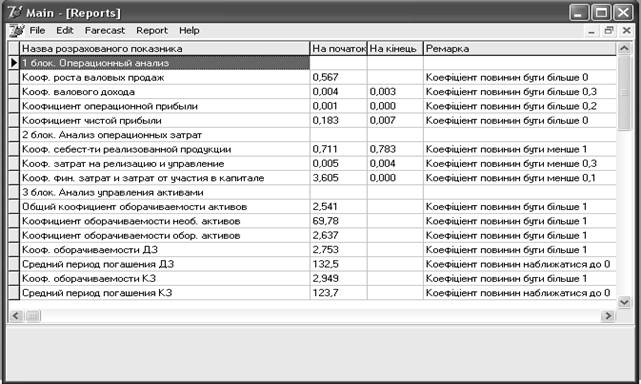The image size is (641, 384).
Task: Click the horizontal scrollbar left arrow
Action: [x=16, y=316]
